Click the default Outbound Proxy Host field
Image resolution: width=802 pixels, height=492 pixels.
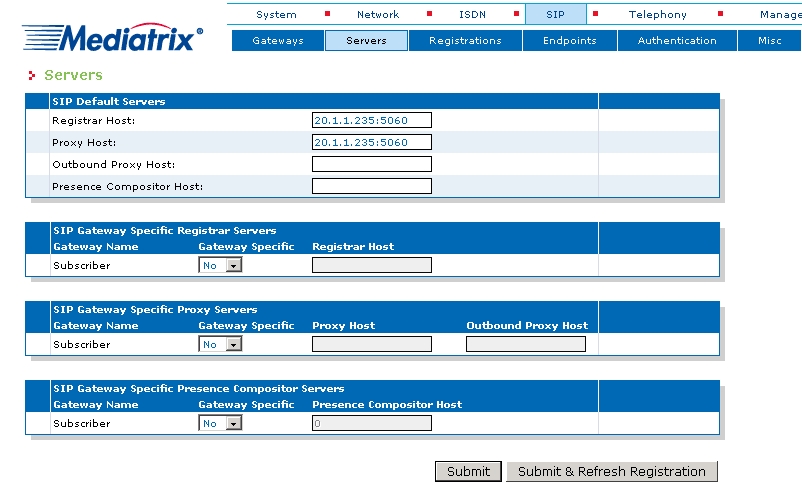(372, 164)
